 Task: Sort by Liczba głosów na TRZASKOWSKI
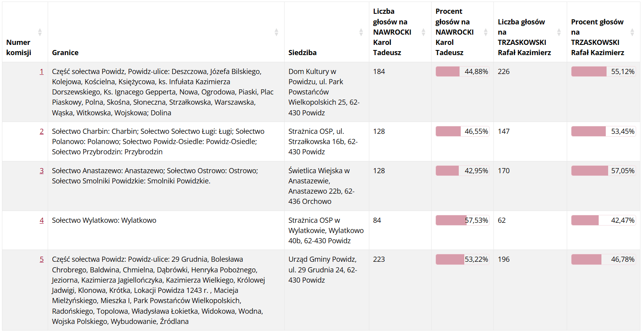[x=559, y=32]
